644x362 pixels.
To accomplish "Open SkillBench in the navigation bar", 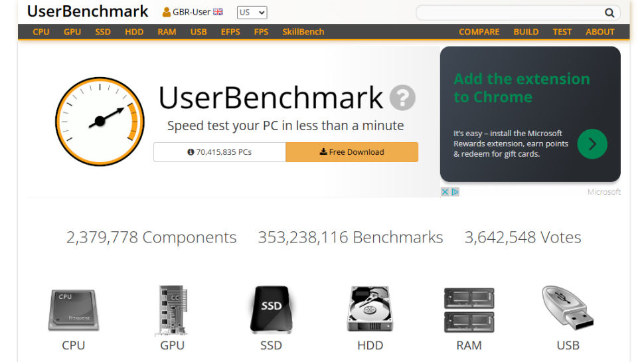I will [x=303, y=32].
